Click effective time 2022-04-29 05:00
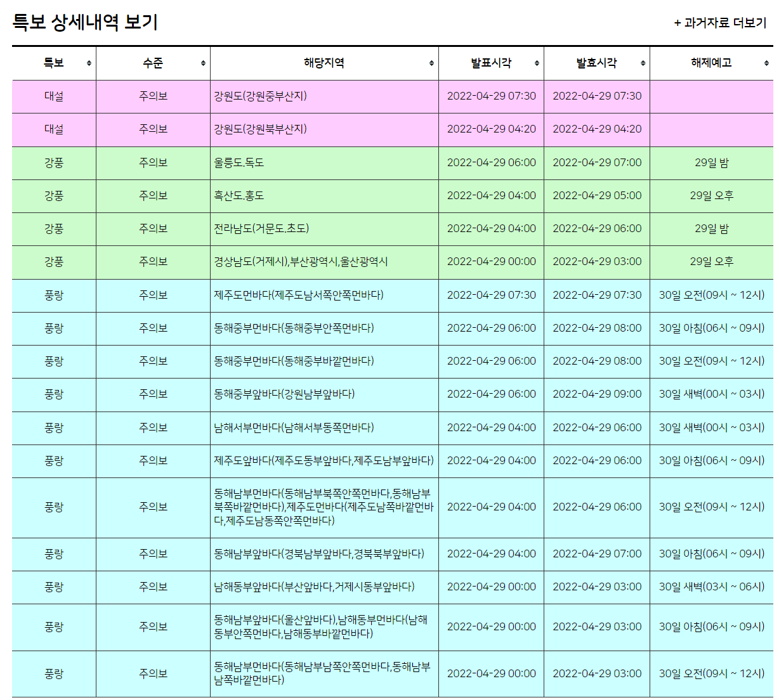Image resolution: width=779 pixels, height=700 pixels. (597, 196)
